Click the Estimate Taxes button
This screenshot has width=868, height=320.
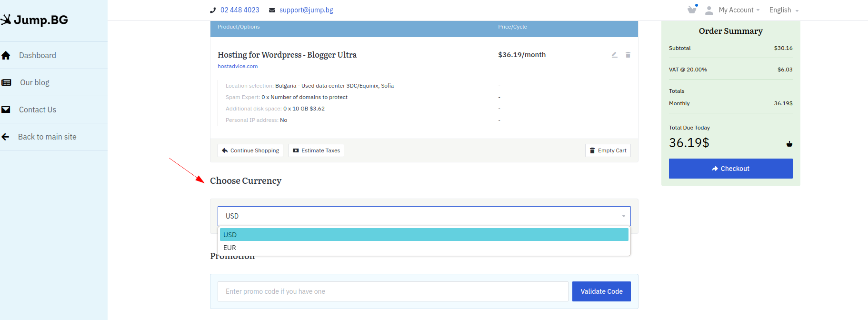(x=316, y=150)
